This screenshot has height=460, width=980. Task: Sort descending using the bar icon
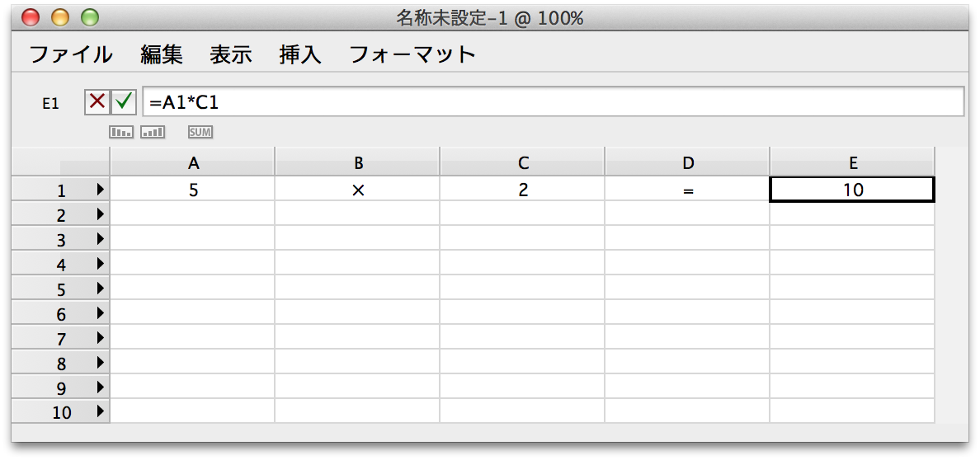[121, 133]
